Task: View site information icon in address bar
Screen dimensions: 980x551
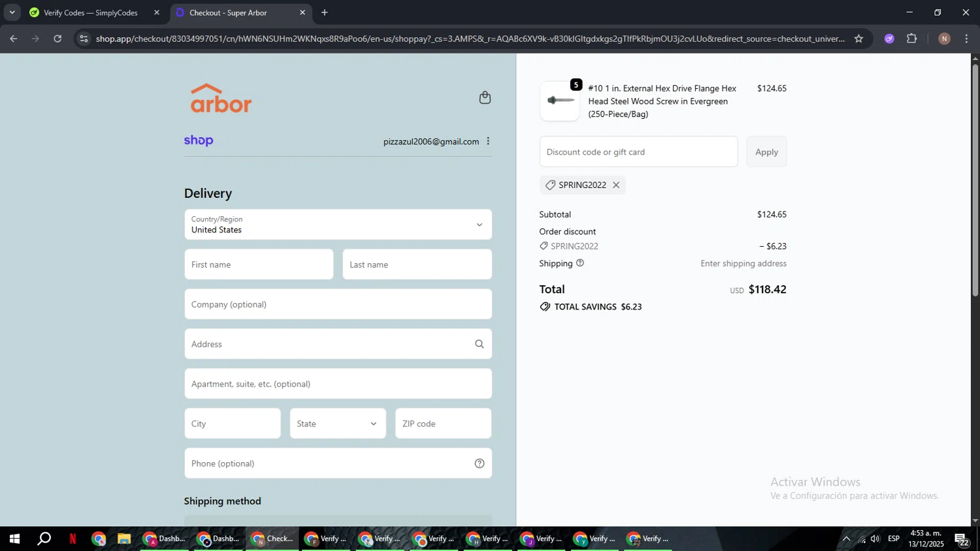Action: 83,39
